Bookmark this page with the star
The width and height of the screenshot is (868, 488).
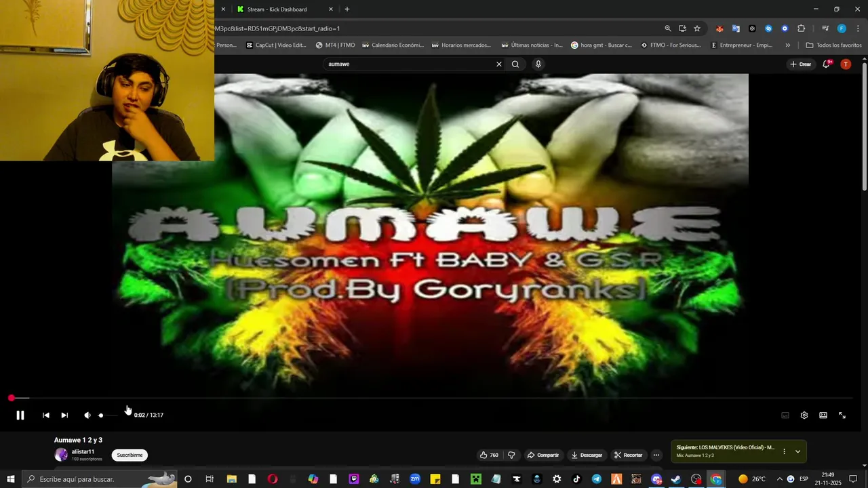coord(697,28)
